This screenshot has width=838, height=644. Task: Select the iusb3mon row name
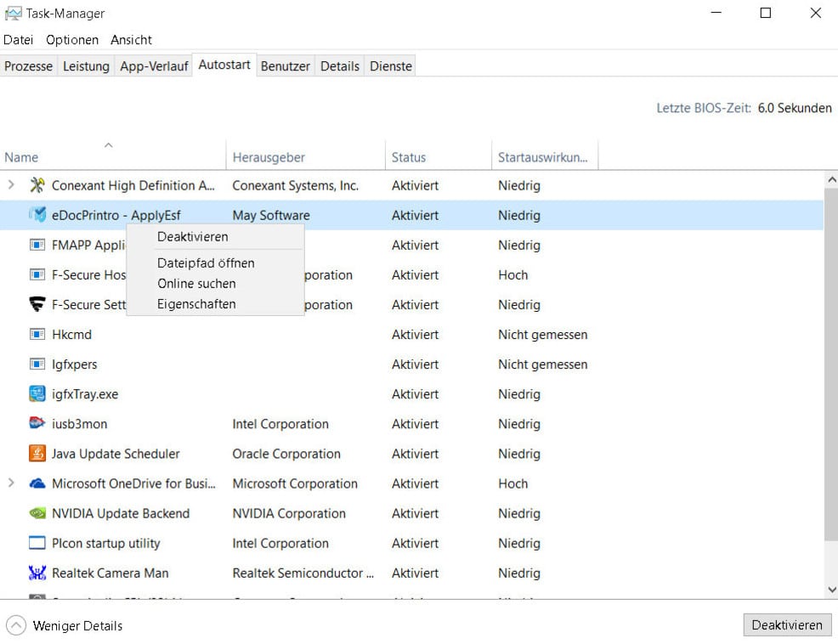(79, 424)
